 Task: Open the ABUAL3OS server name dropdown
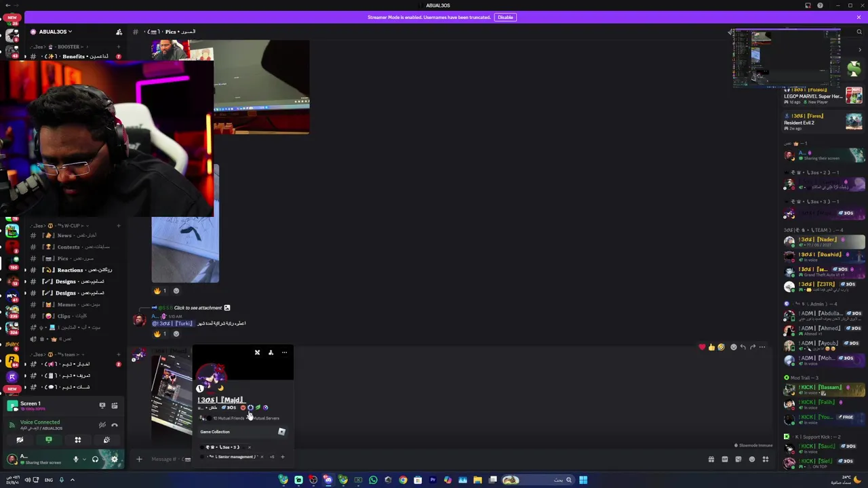point(55,32)
